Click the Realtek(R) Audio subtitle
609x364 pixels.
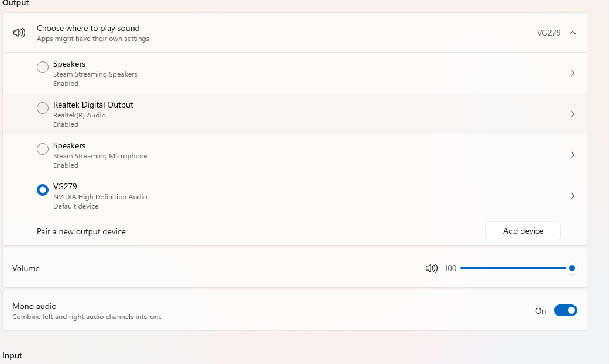[x=79, y=115]
